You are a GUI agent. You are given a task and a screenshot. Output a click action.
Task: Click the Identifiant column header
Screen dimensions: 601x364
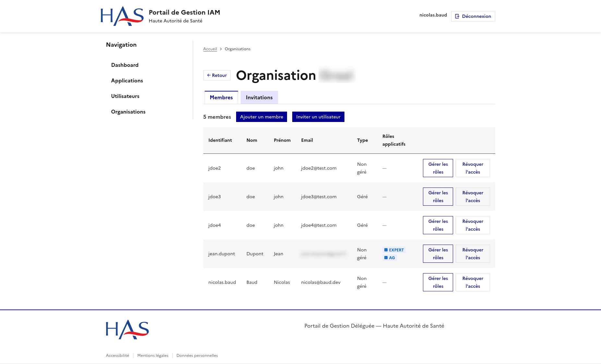220,140
